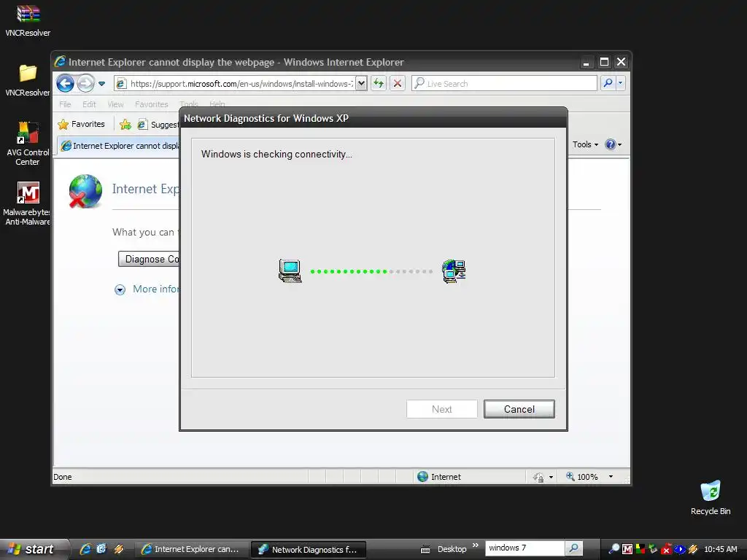Click the clock showing 10:45 AM

[x=720, y=549]
